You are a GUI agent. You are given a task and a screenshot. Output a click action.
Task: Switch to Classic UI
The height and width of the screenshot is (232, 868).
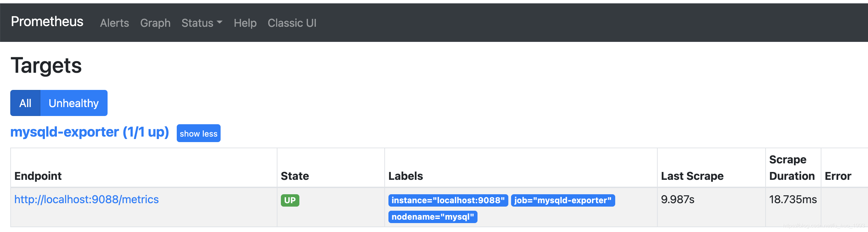point(292,23)
